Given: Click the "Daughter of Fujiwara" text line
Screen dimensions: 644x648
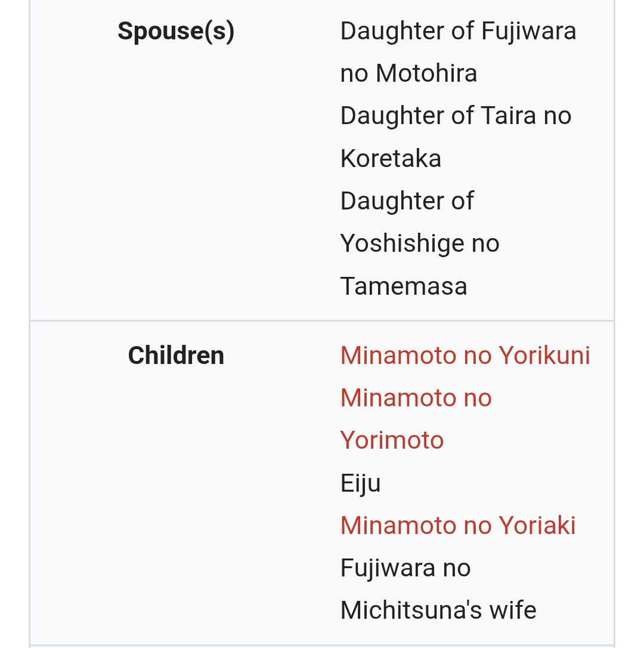Looking at the screenshot, I should tap(458, 32).
